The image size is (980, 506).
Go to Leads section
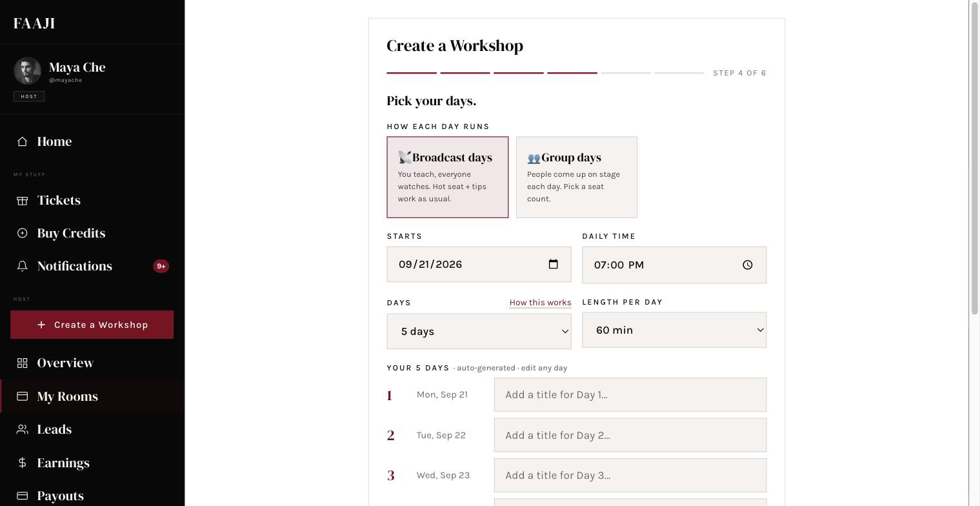point(92,429)
